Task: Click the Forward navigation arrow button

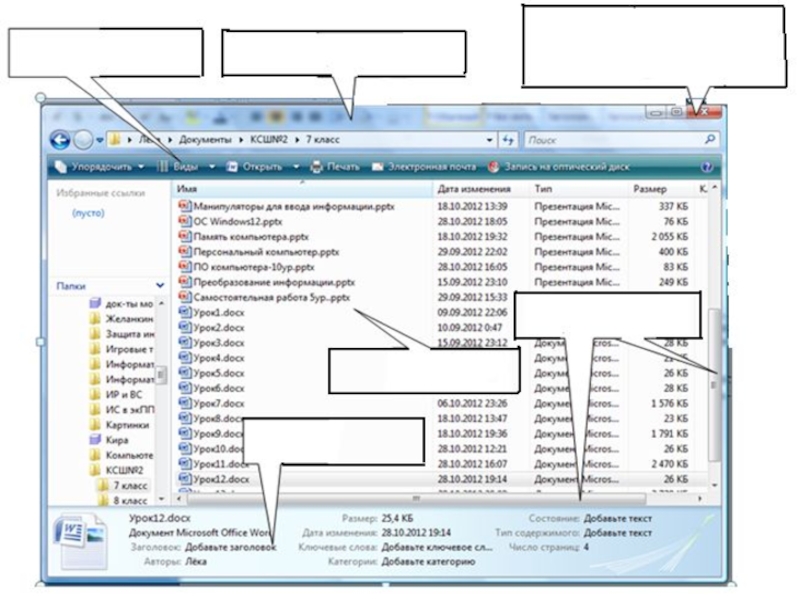Action: click(x=83, y=139)
